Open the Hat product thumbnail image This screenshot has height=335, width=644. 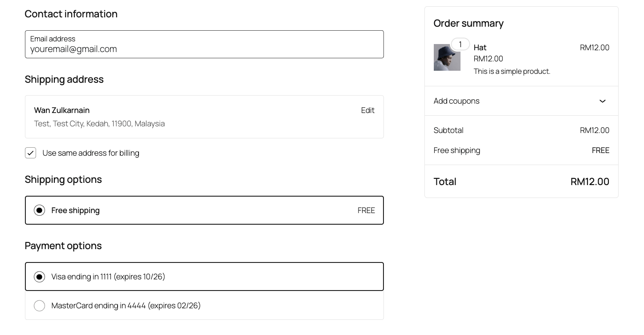click(447, 57)
